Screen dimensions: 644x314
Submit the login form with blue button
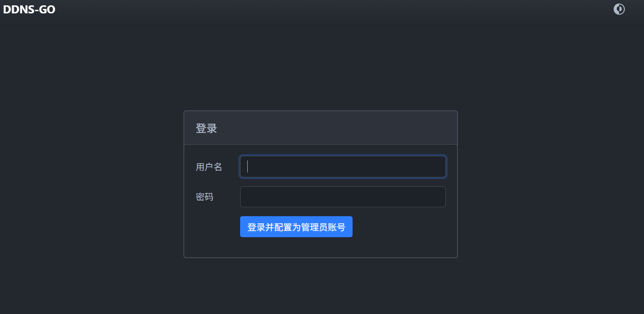(296, 227)
